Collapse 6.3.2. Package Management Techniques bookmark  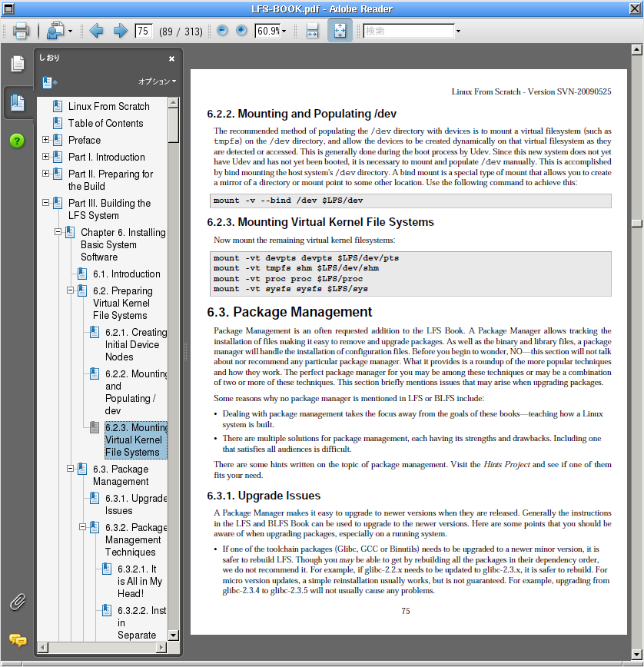tap(82, 527)
